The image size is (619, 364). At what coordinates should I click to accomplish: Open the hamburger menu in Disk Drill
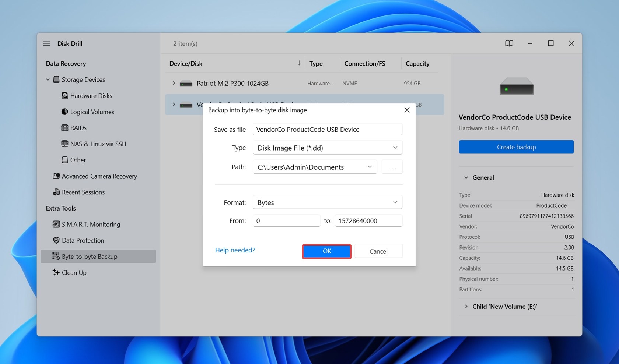point(46,43)
